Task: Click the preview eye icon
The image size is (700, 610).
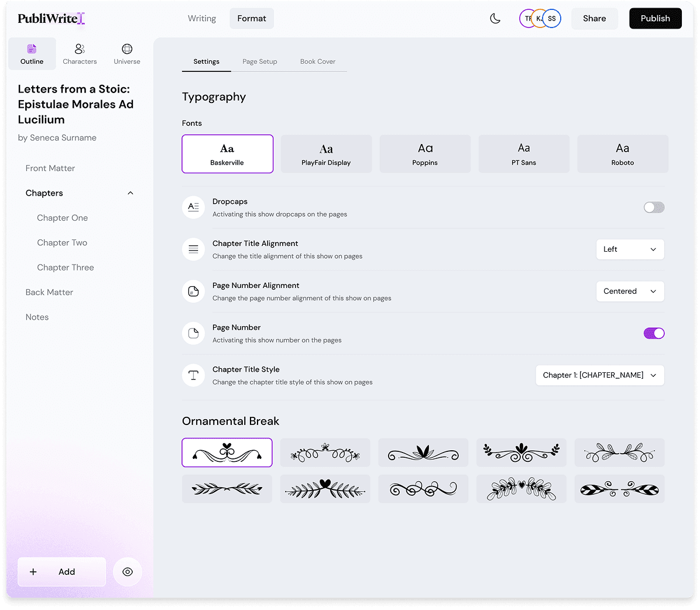Action: point(128,572)
